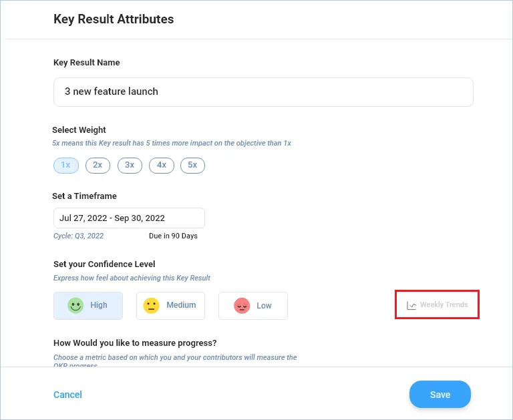Set confidence level to Medium
Viewport: 513px width, 420px height.
[171, 306]
